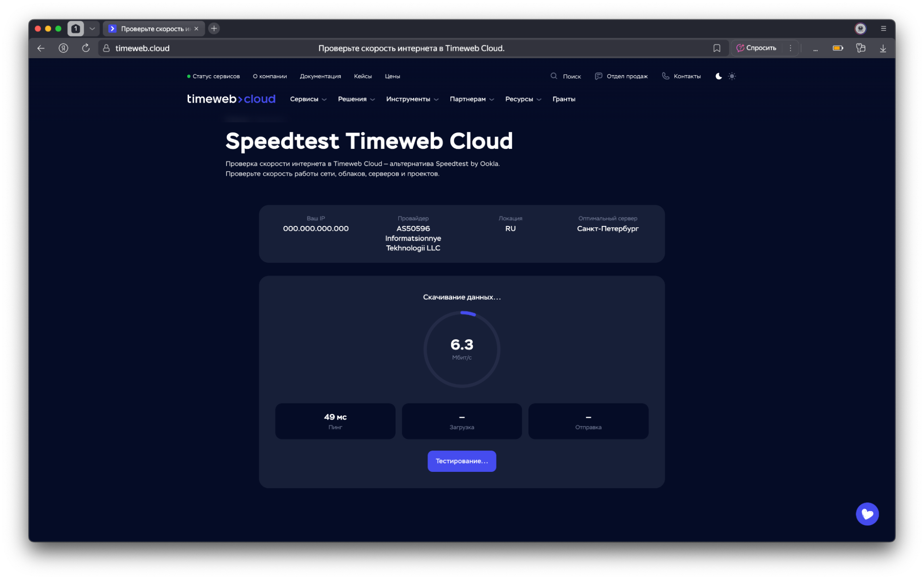Screen dimensions: 924x580
Task: Click the Отправка result card
Action: click(x=588, y=421)
